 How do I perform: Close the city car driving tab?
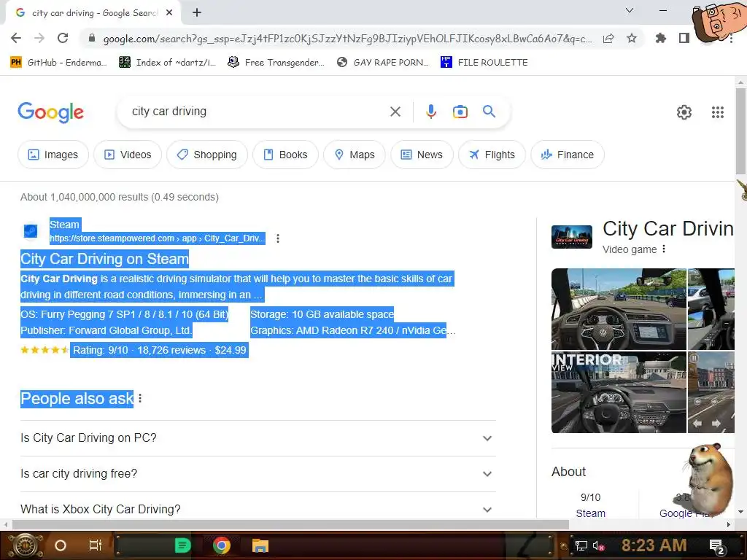[x=169, y=13]
